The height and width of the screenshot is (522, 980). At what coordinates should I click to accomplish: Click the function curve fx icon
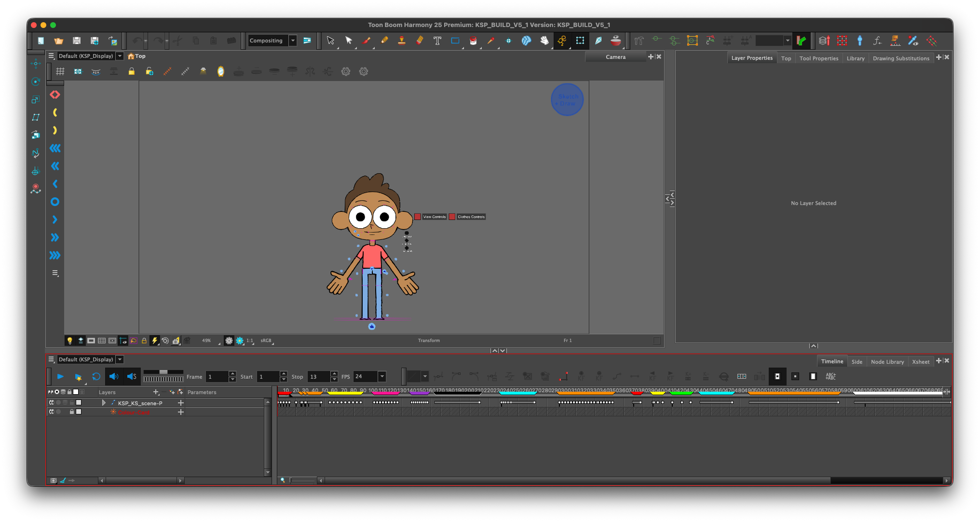coord(877,41)
